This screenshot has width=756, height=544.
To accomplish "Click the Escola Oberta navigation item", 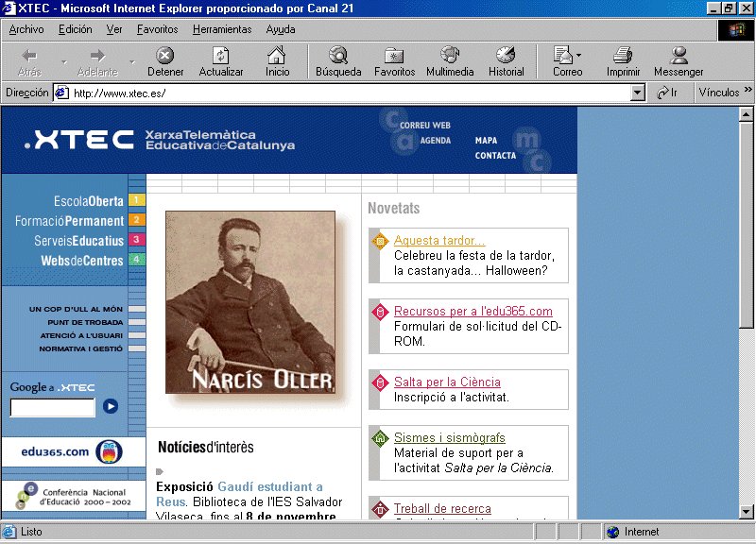I will 88,201.
